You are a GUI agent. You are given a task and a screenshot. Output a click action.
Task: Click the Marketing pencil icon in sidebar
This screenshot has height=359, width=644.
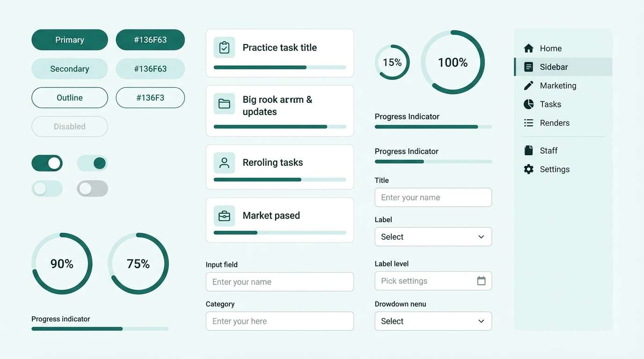click(528, 85)
